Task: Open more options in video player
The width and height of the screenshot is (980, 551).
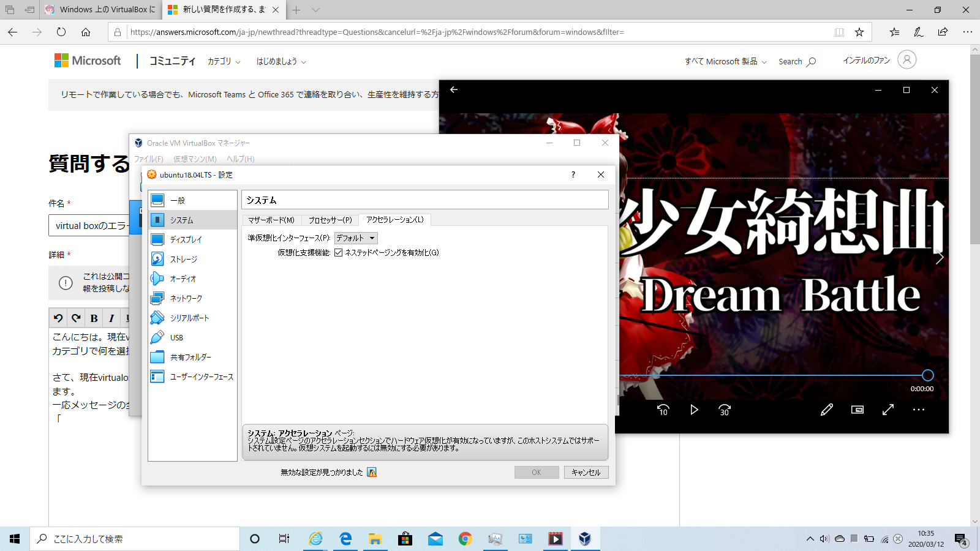Action: pyautogui.click(x=919, y=410)
